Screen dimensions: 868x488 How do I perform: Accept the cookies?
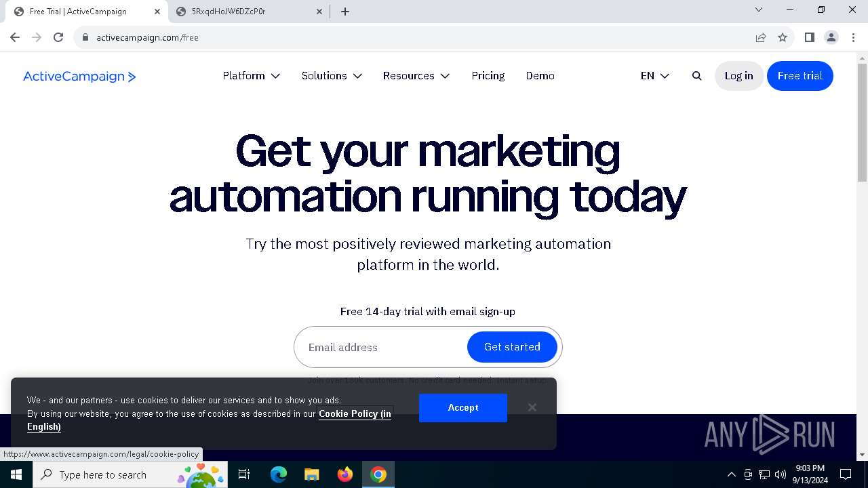click(x=463, y=407)
